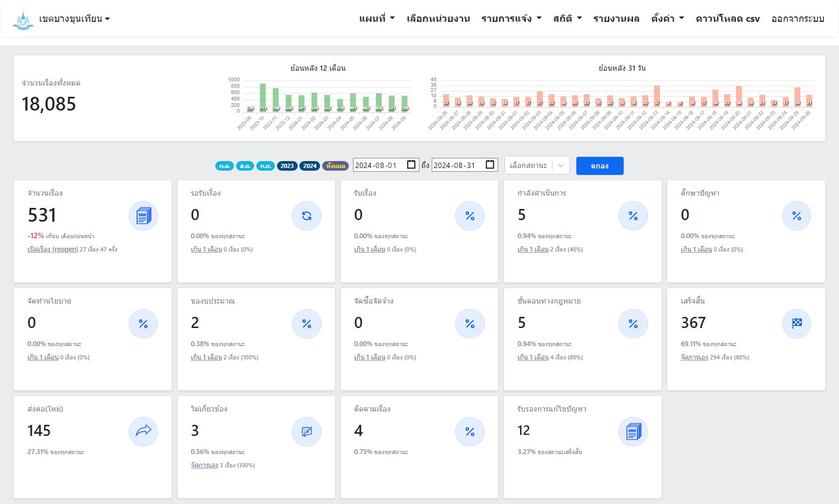Click the share arrow icon in ส่งต่อ(ใหม่) card
This screenshot has width=839, height=504.
[143, 431]
